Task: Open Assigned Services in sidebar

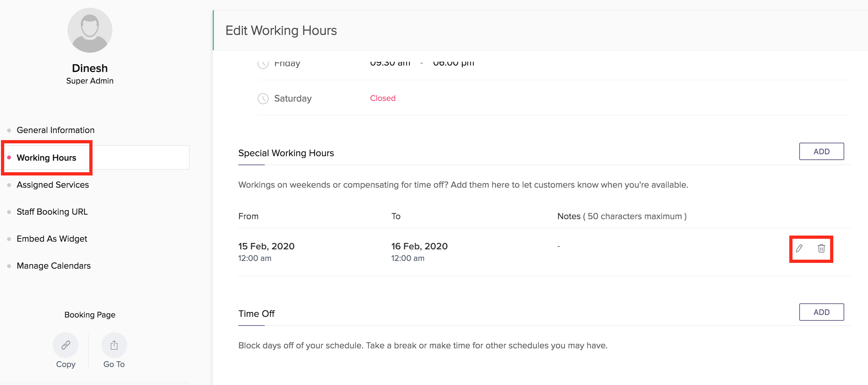Action: click(x=53, y=185)
